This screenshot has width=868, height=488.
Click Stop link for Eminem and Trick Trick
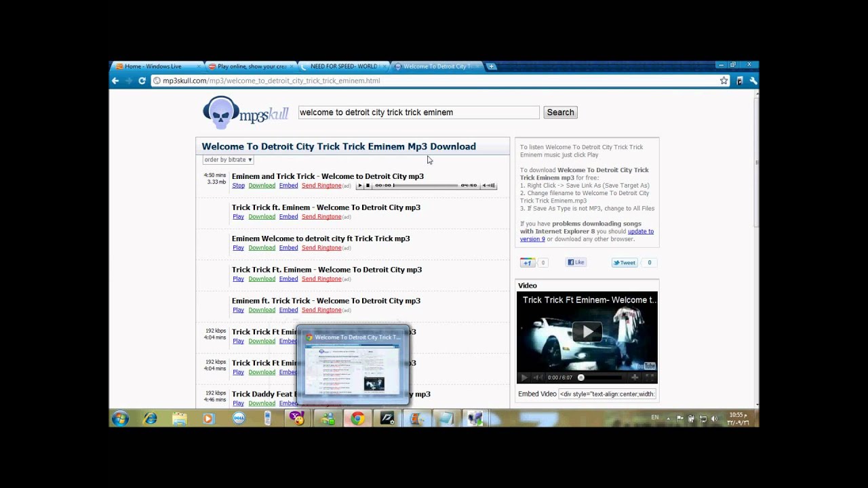pos(239,186)
